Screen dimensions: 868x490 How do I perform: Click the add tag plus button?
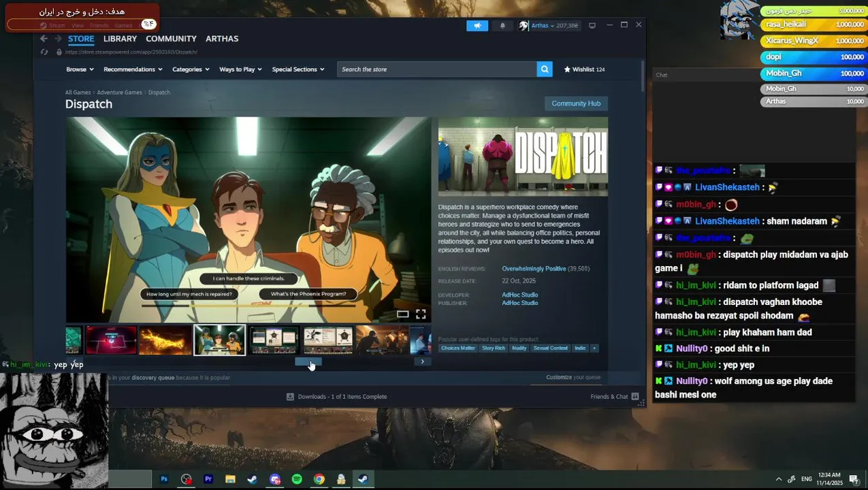coord(594,348)
